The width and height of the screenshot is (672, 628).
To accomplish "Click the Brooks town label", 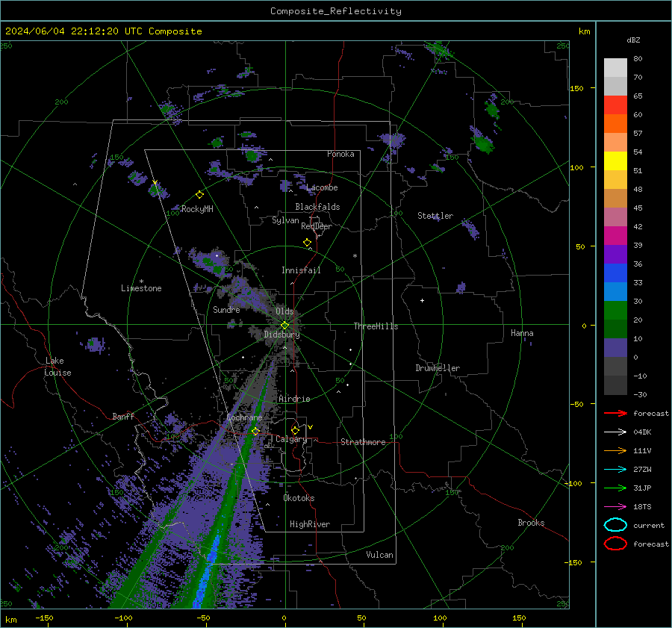I will pyautogui.click(x=531, y=523).
